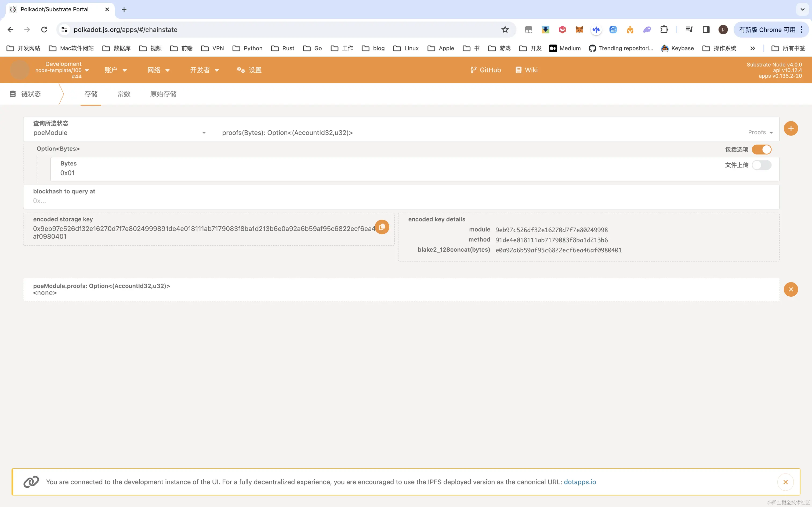Switch to the 常数 tab
The height and width of the screenshot is (507, 812).
coord(124,94)
